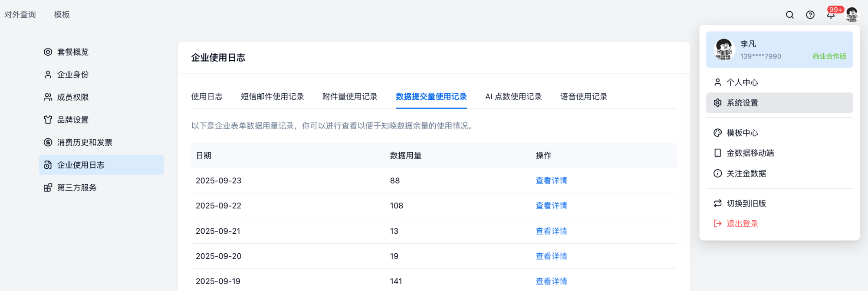Viewport: 868px width, 291px height.
Task: Click the 套餐概览 sidebar icon
Action: [48, 52]
